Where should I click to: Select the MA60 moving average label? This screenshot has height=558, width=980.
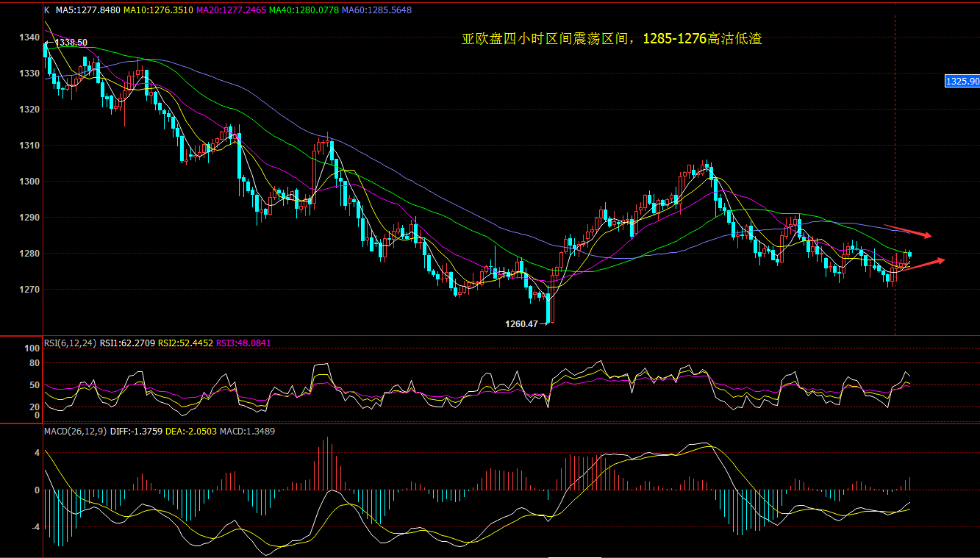click(x=376, y=10)
